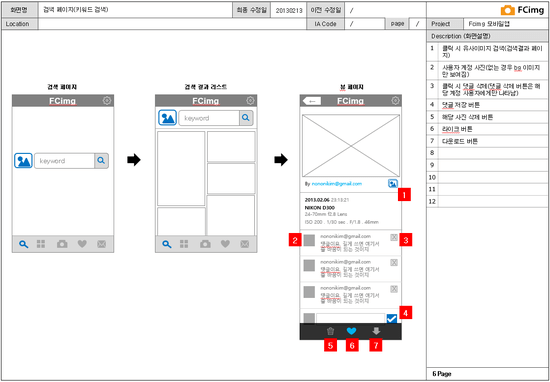550x382 pixels.
Task: Select search tab in the search page bottom bar
Action: point(24,244)
